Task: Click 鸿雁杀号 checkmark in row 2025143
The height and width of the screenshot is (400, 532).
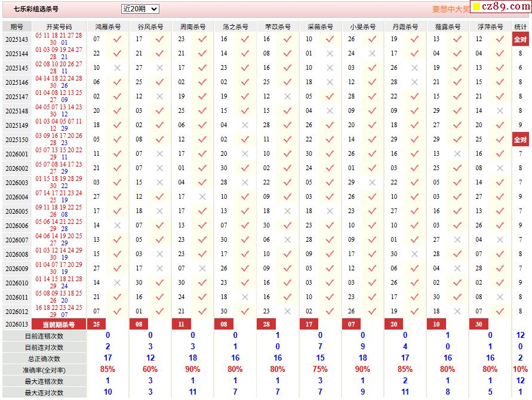Action: click(x=117, y=39)
